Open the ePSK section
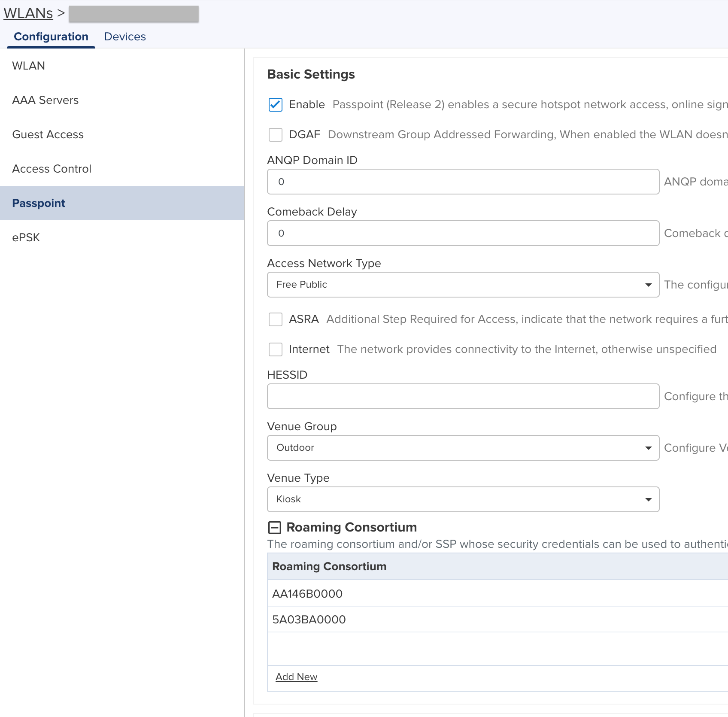The height and width of the screenshot is (717, 728). (x=122, y=237)
